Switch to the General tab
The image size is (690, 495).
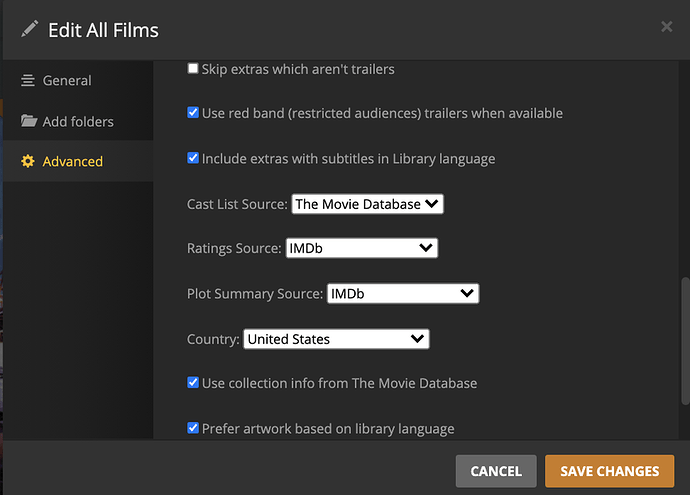click(x=67, y=81)
